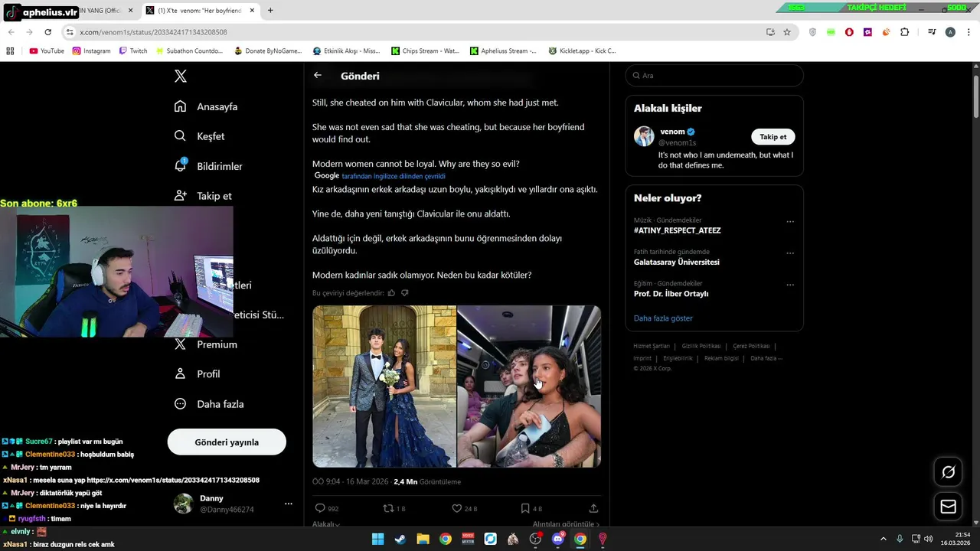Open the taskbar clock and date

pyautogui.click(x=956, y=539)
